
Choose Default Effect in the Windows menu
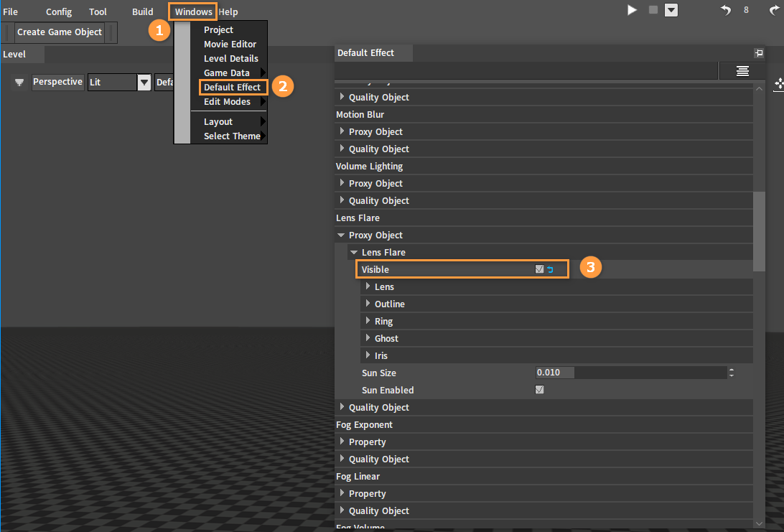233,88
